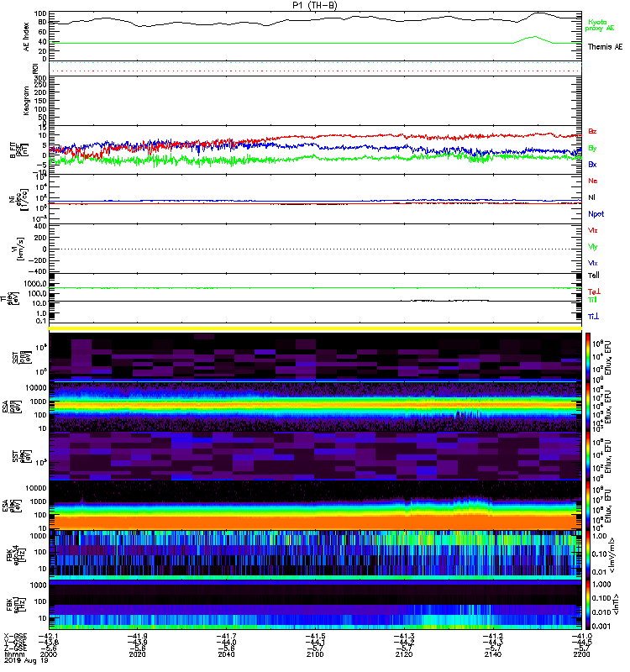630x672 pixels.
Task: Click the '2020' time tick label
Action: [x=137, y=654]
